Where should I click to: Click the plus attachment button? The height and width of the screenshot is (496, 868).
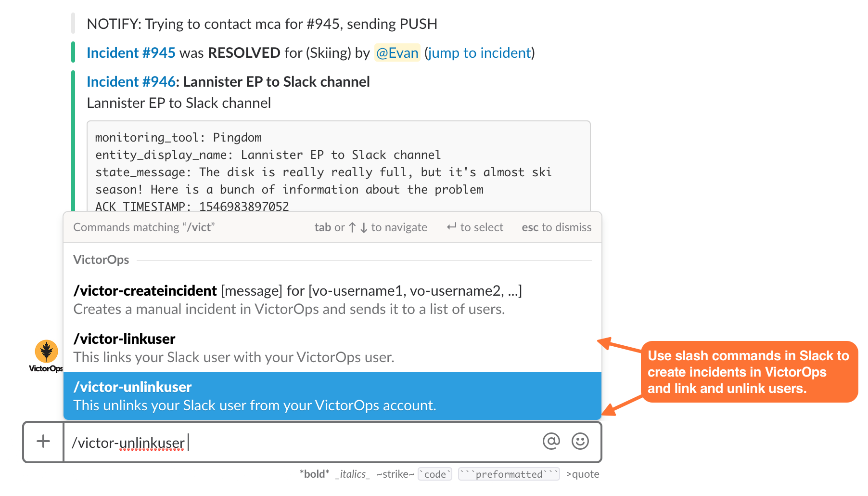43,442
